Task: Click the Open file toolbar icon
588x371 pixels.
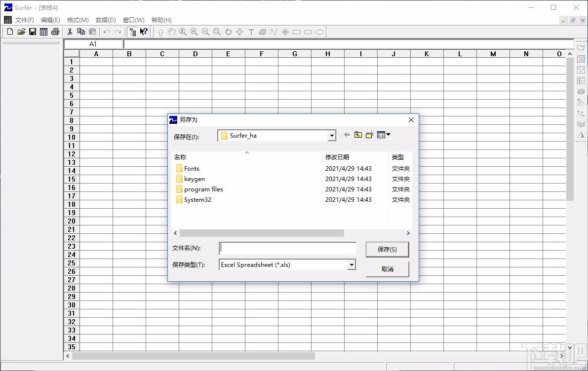Action: (x=21, y=32)
